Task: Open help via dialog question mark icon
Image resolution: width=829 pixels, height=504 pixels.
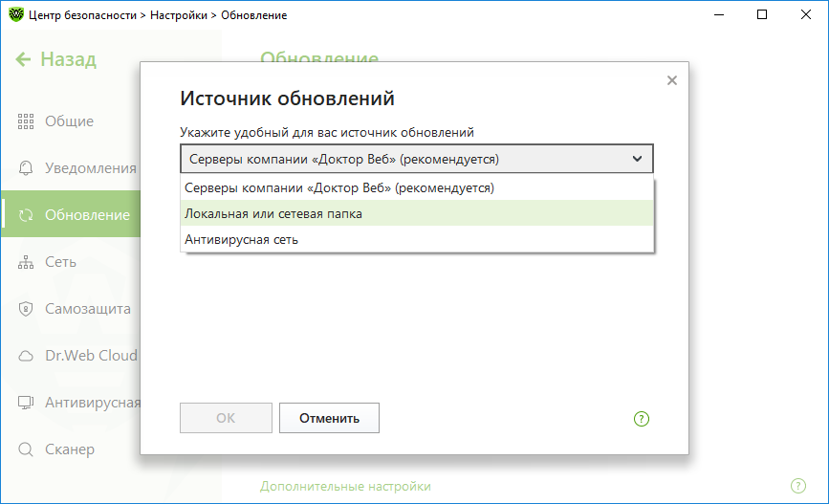Action: click(x=642, y=419)
